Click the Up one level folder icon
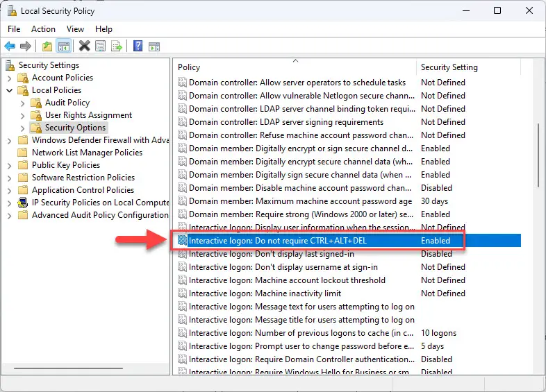This screenshot has width=546, height=392. pyautogui.click(x=47, y=46)
